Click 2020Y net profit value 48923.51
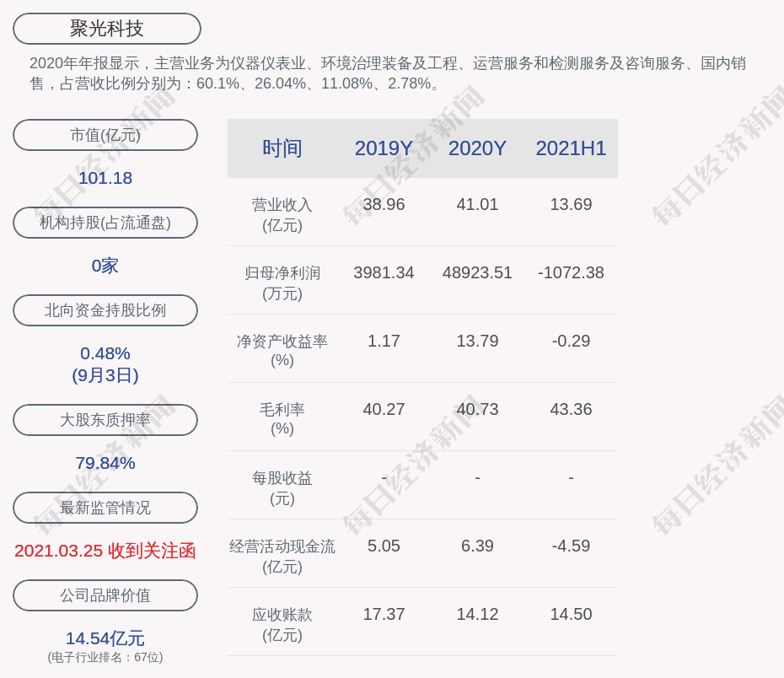Viewport: 784px width, 678px height. [x=477, y=273]
